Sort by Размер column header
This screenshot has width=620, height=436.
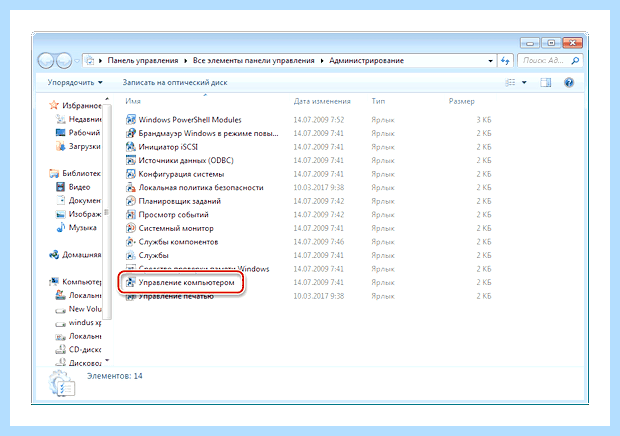pyautogui.click(x=461, y=101)
